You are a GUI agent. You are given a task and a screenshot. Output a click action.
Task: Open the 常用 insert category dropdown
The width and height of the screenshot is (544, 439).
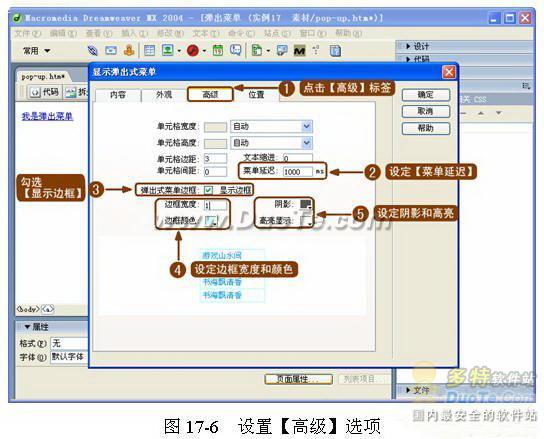point(36,51)
